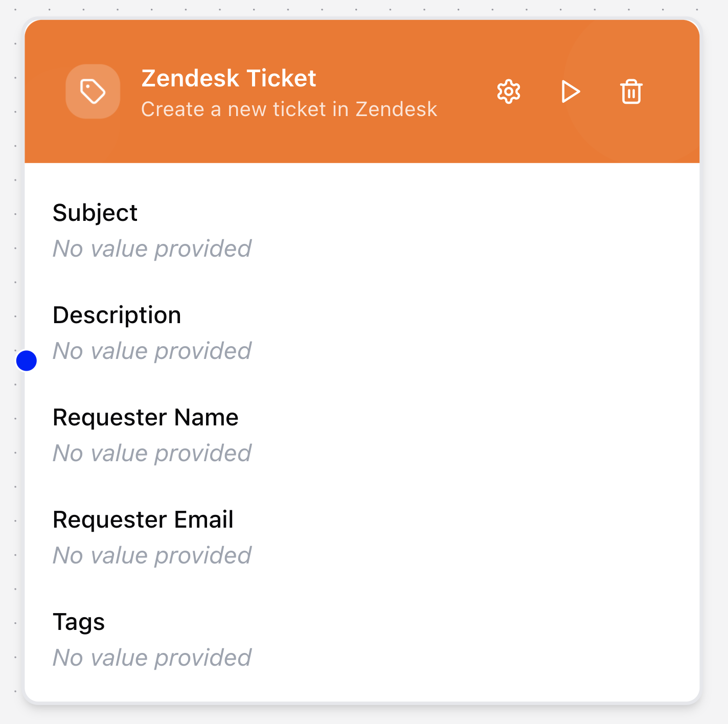Click the empty value under Requester Email
The width and height of the screenshot is (728, 724).
pos(152,556)
